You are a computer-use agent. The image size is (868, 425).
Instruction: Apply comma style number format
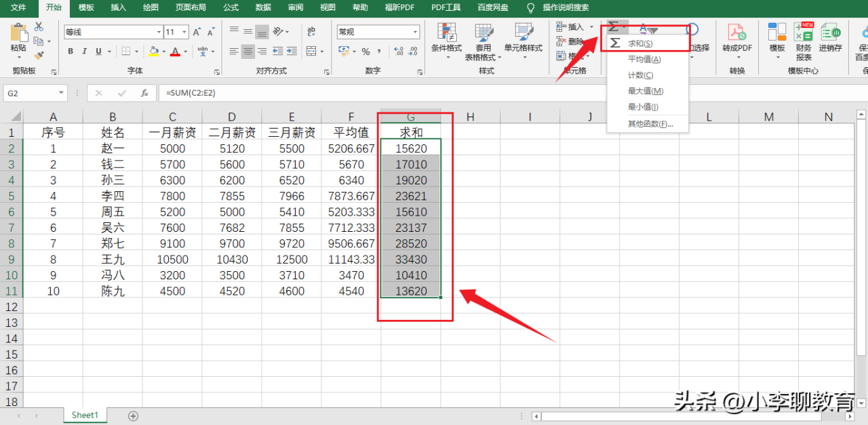pyautogui.click(x=379, y=52)
